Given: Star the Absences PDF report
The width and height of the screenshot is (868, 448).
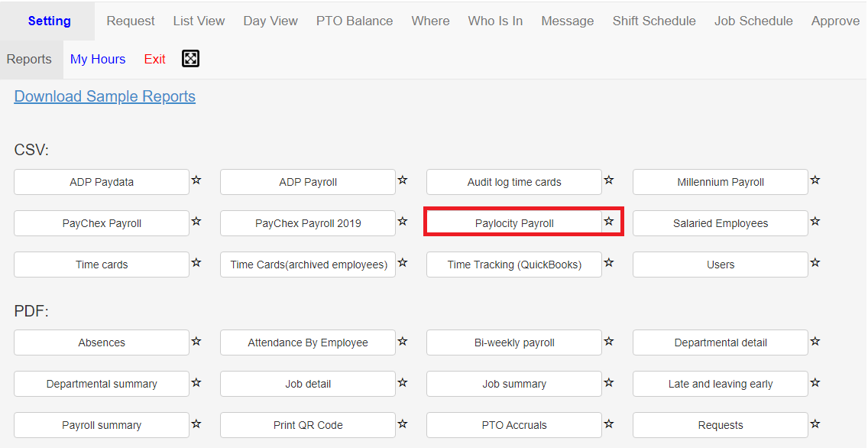Looking at the screenshot, I should (x=196, y=341).
